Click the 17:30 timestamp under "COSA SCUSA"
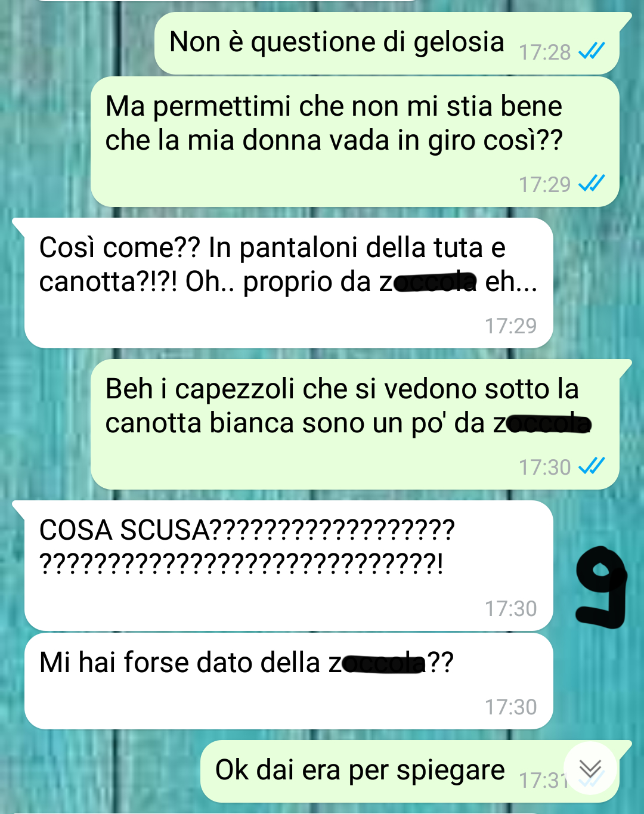The width and height of the screenshot is (644, 814). [x=510, y=608]
